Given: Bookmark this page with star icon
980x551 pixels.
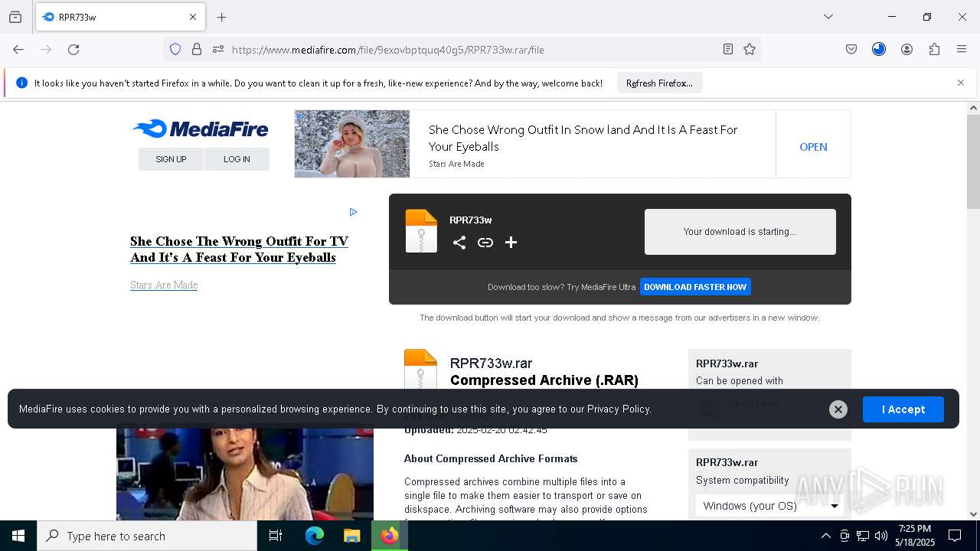Looking at the screenshot, I should pos(750,49).
